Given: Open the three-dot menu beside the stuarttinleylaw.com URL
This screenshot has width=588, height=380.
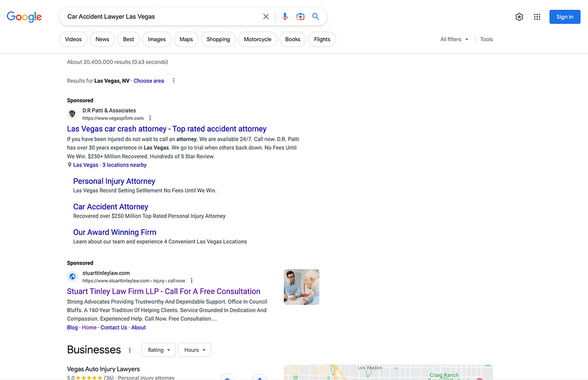Looking at the screenshot, I should 192,281.
